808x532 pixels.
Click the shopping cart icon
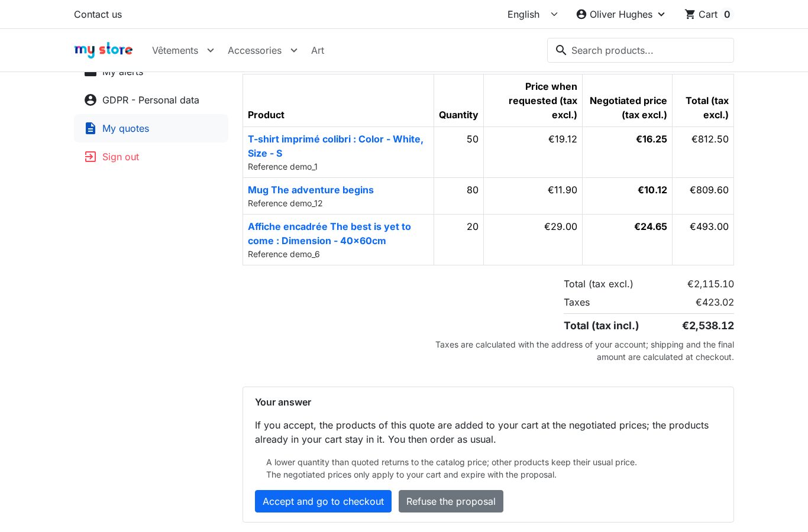(x=690, y=14)
